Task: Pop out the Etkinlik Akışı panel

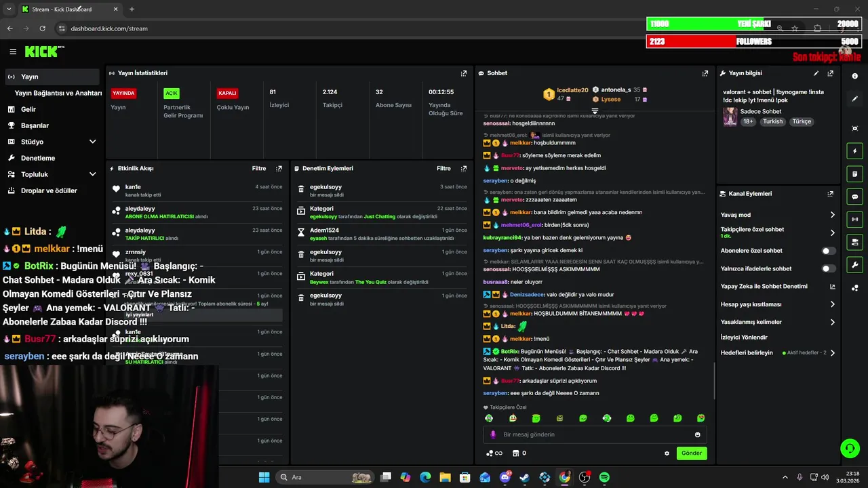Action: [279, 168]
